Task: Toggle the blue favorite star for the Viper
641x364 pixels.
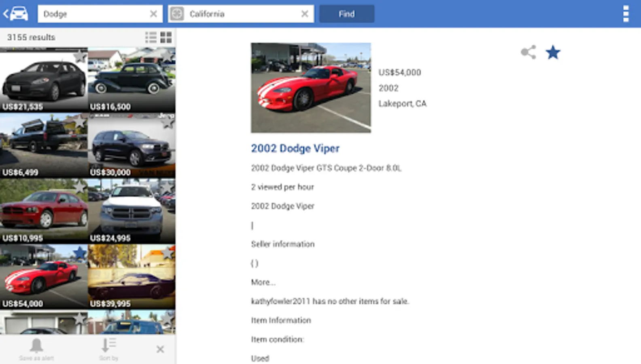Action: coord(553,52)
